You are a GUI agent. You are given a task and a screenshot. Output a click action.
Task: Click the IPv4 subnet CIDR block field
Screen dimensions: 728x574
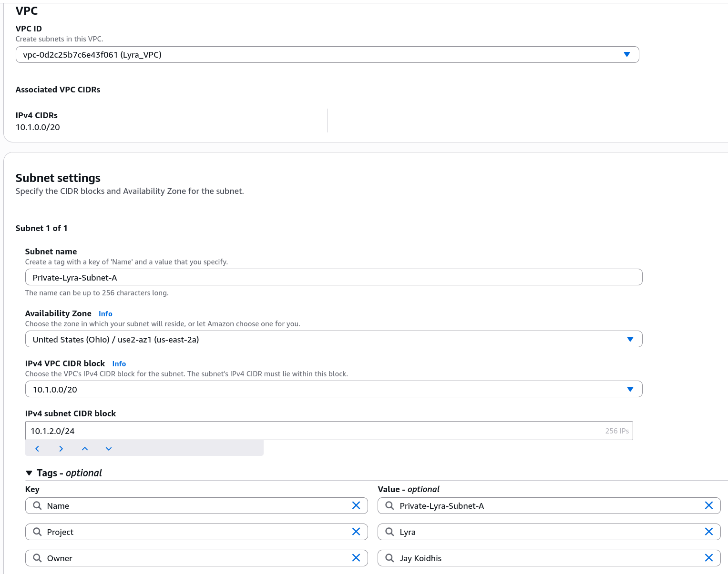point(315,431)
